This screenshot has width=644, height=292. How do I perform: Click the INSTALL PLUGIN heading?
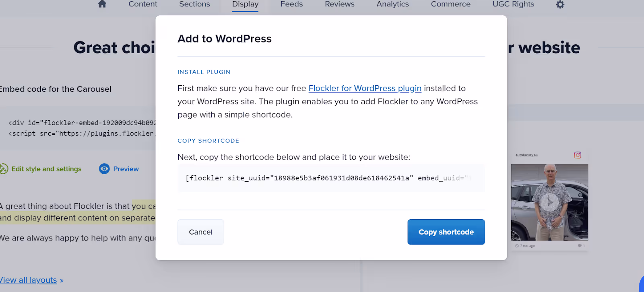[204, 72]
